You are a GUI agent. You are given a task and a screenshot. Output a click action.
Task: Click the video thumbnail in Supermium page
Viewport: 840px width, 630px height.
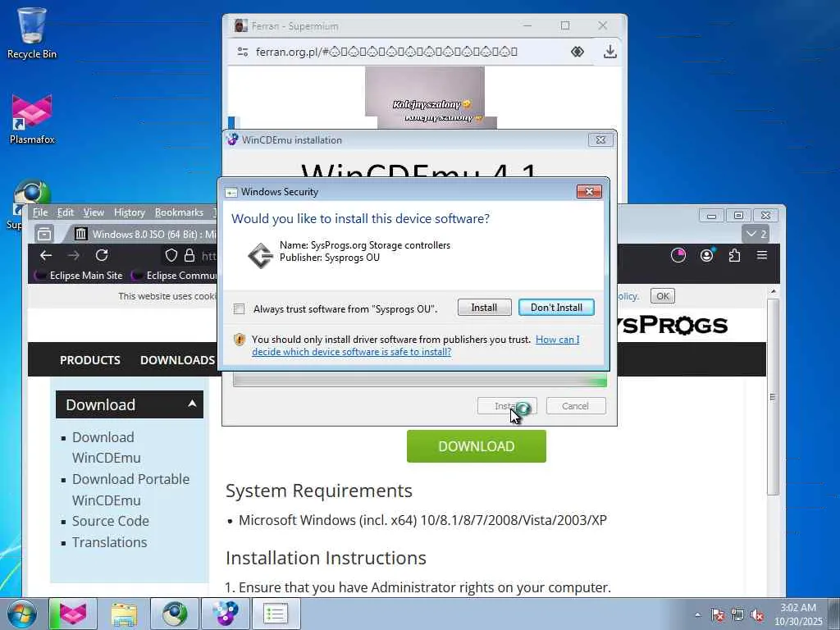pos(425,92)
